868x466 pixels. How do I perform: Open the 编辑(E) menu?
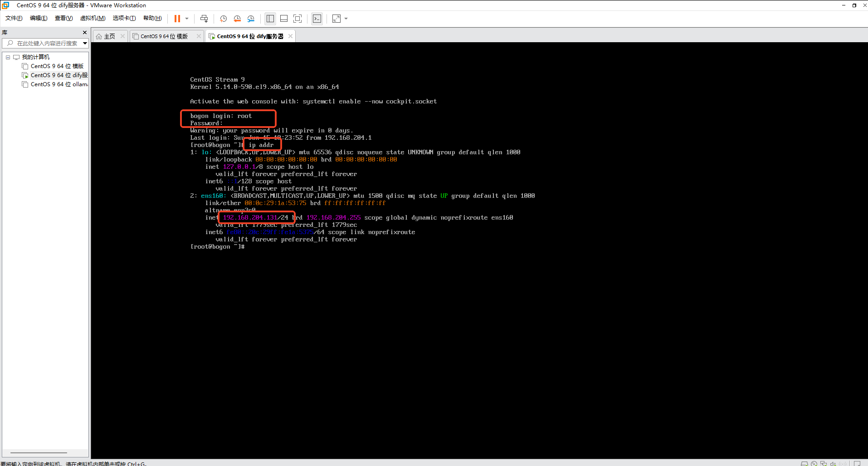(39, 18)
